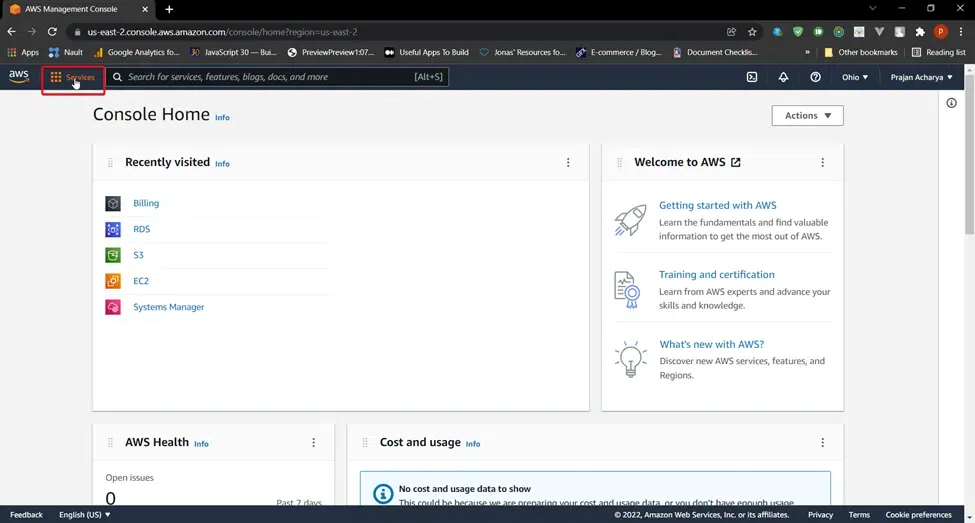Image resolution: width=975 pixels, height=523 pixels.
Task: Open the Chrome profile avatar icon
Action: (x=941, y=32)
